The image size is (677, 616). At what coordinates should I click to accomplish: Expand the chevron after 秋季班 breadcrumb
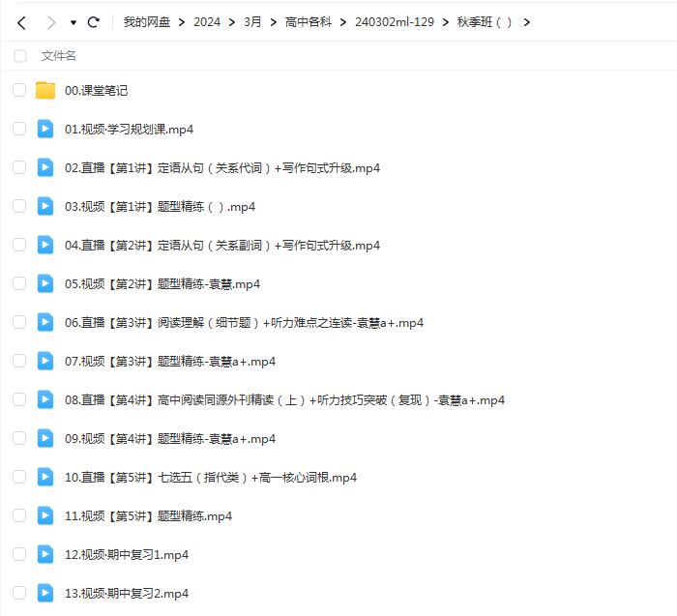(526, 22)
